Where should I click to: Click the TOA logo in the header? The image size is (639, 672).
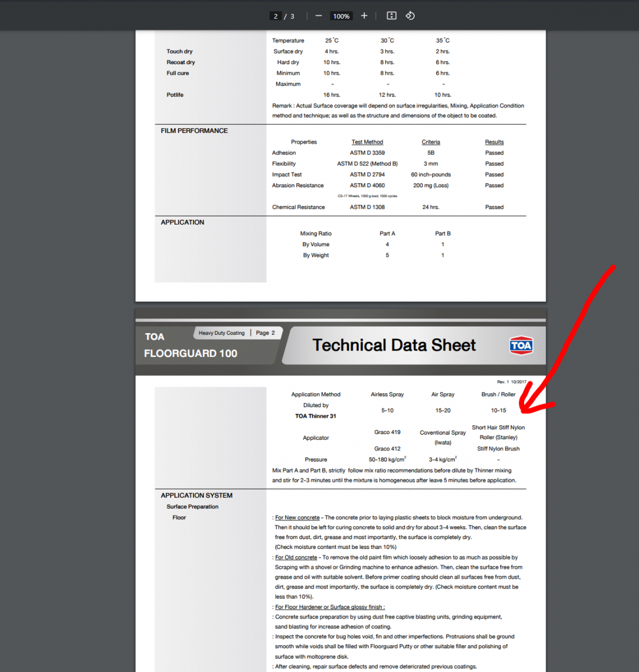pos(521,345)
